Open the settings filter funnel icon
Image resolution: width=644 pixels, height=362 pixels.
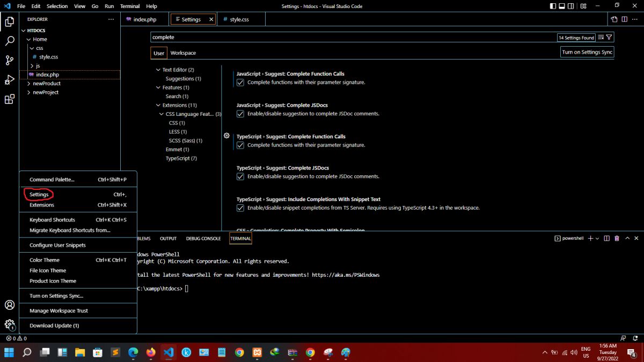pos(609,38)
